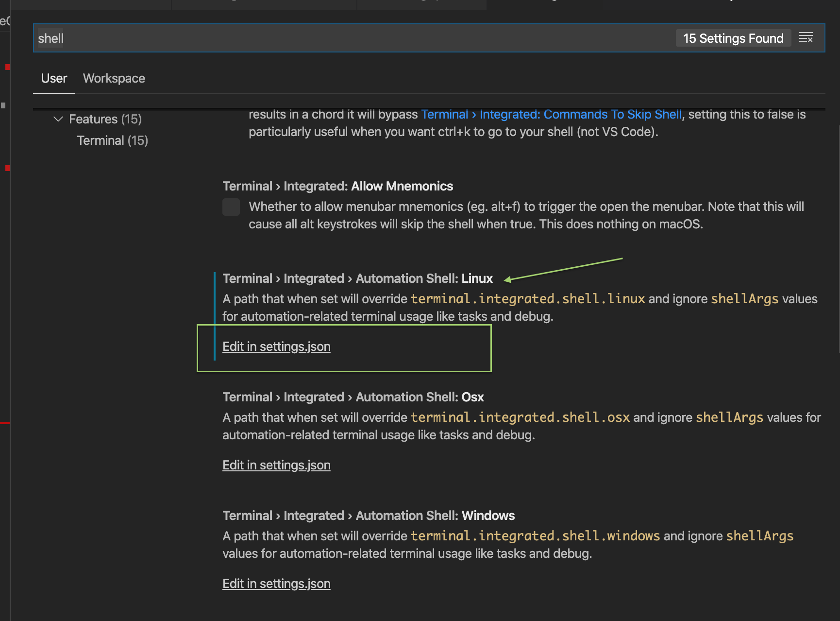This screenshot has height=621, width=840.
Task: Switch to the User settings tab
Action: (x=53, y=78)
